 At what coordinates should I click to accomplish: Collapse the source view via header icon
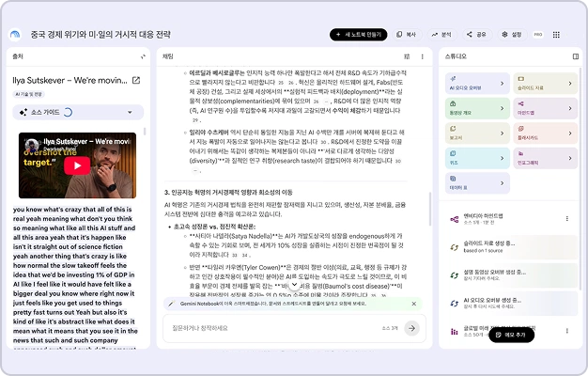[x=143, y=56]
